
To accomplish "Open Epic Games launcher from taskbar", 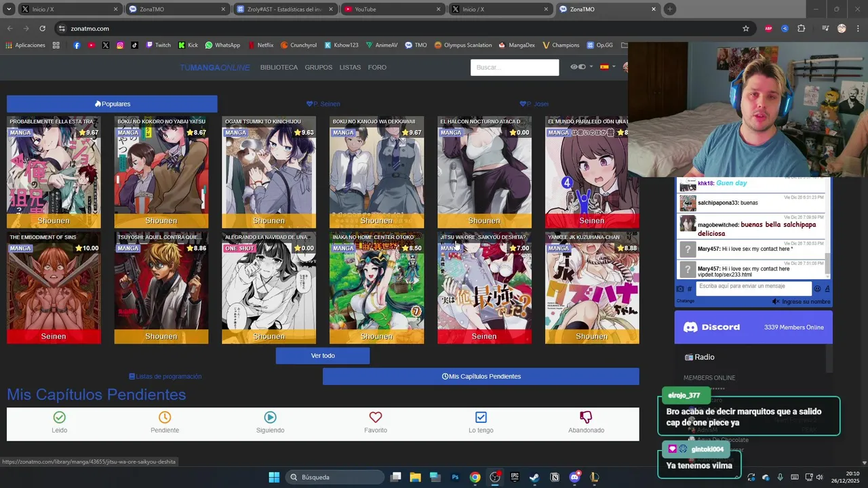I will 515,477.
